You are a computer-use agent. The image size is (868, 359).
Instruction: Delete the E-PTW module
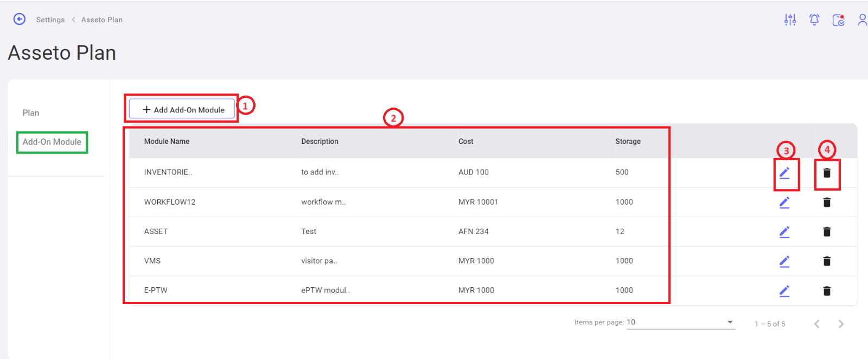coord(827,291)
